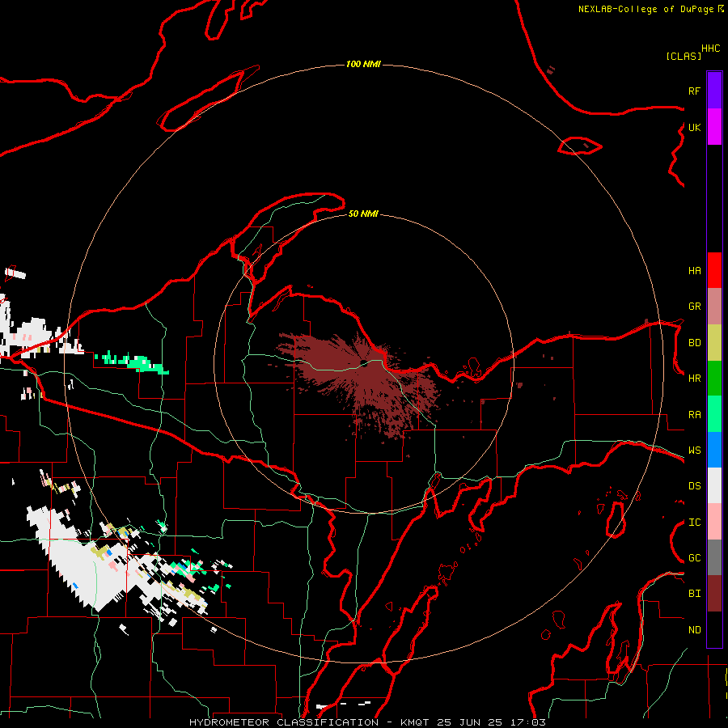Click the 100 NMI range ring label
Viewport: 728px width, 728px height.
(363, 64)
